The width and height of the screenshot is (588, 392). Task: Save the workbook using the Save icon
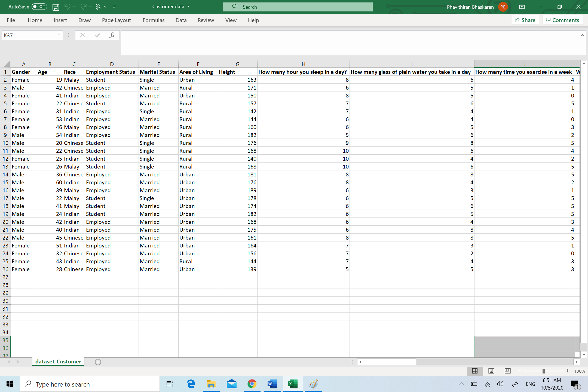coord(56,7)
